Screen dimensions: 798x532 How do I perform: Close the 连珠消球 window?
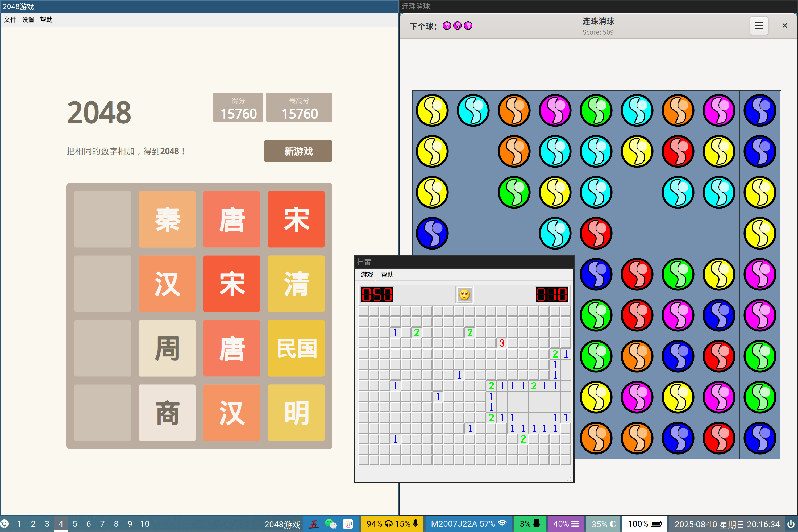pos(784,26)
